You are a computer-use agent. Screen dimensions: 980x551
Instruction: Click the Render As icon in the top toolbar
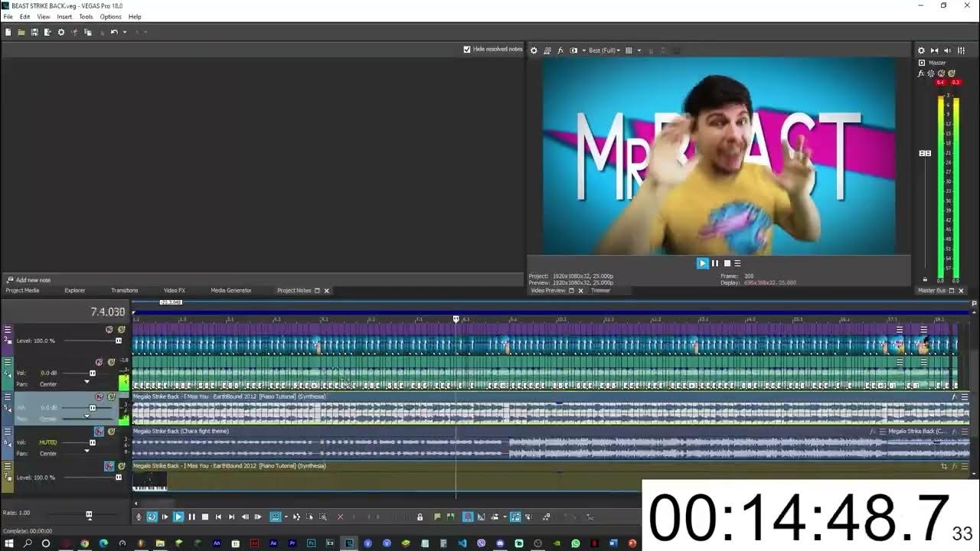(x=47, y=32)
